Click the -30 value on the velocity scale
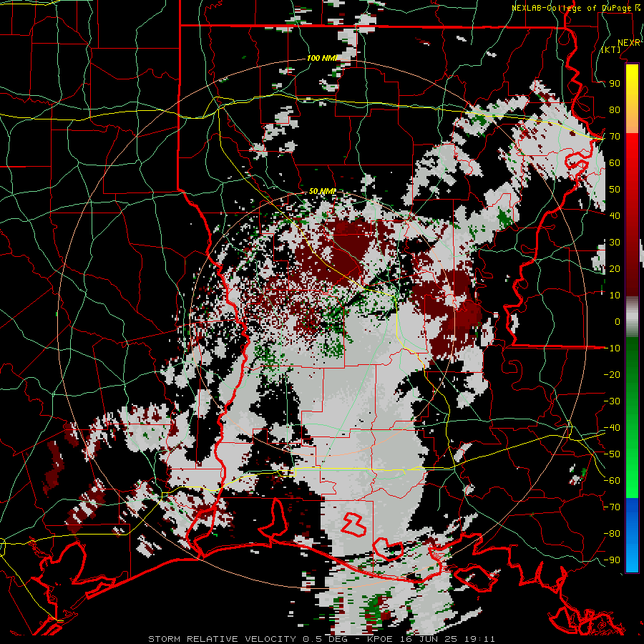644x644 pixels. click(x=612, y=401)
